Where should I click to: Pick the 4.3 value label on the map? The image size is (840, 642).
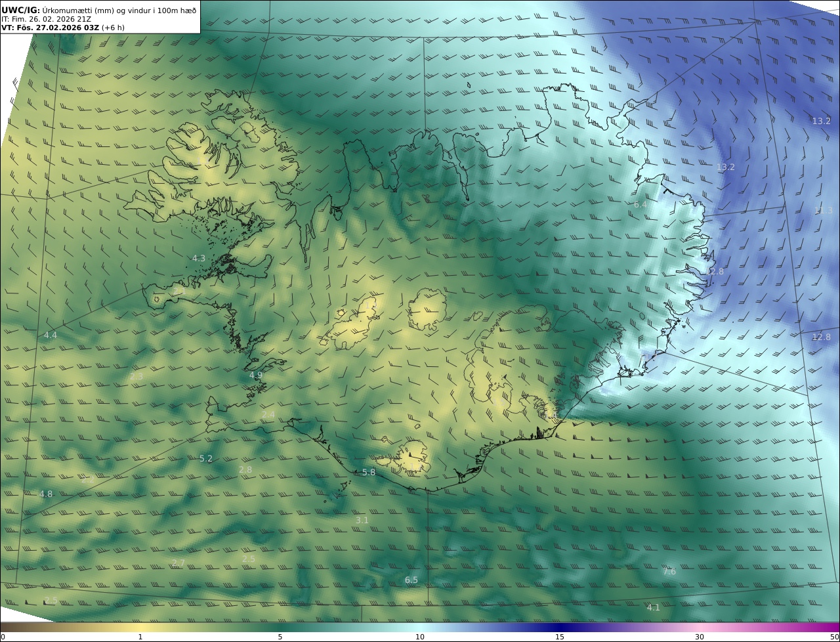click(199, 259)
